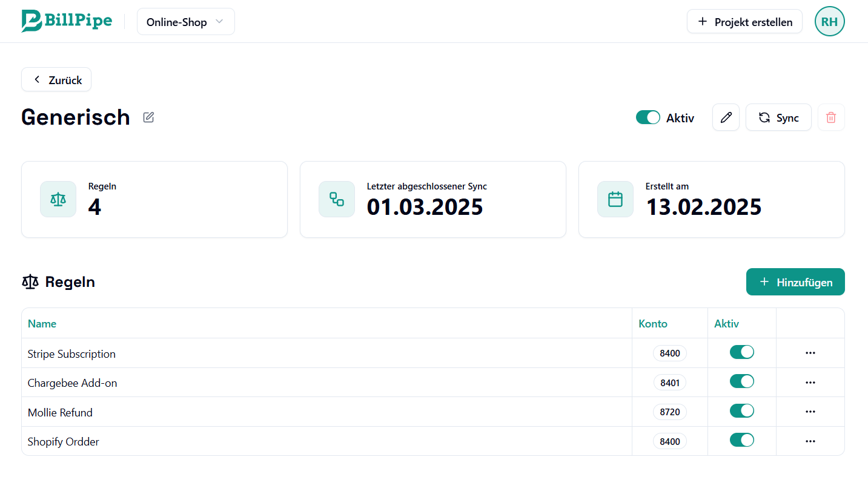Open the RH user avatar menu
This screenshot has height=480, width=868.
(829, 22)
